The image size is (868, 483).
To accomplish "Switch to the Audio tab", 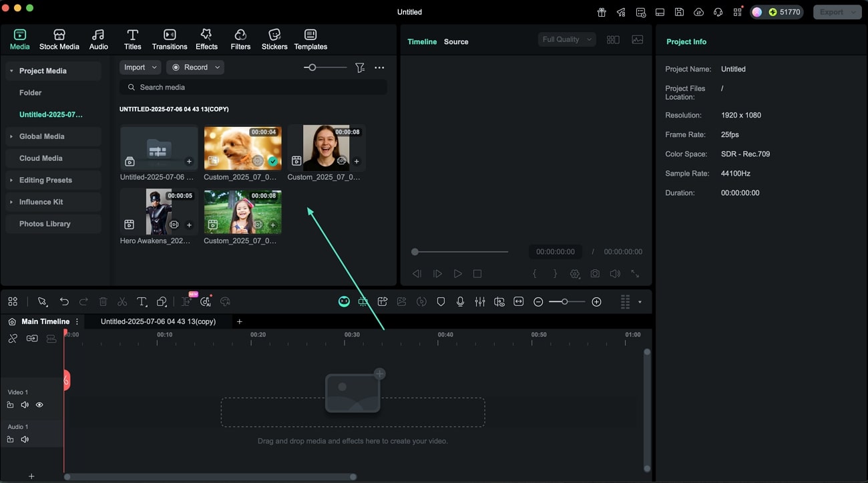I will [98, 39].
